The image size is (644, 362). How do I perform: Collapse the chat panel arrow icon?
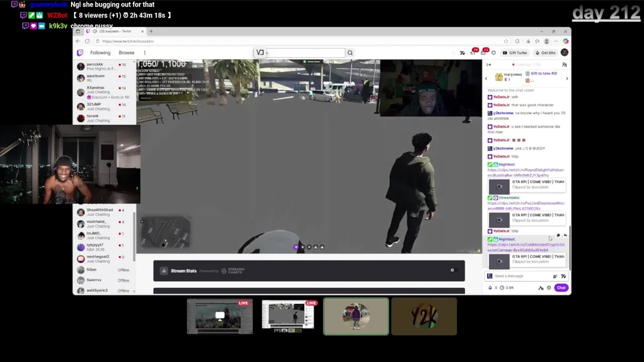(489, 65)
